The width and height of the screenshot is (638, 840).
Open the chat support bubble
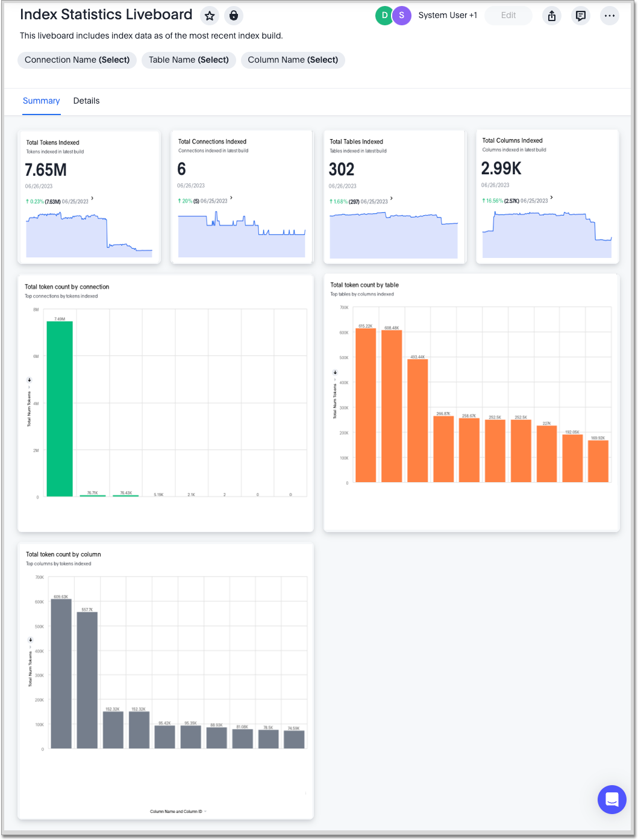[611, 800]
